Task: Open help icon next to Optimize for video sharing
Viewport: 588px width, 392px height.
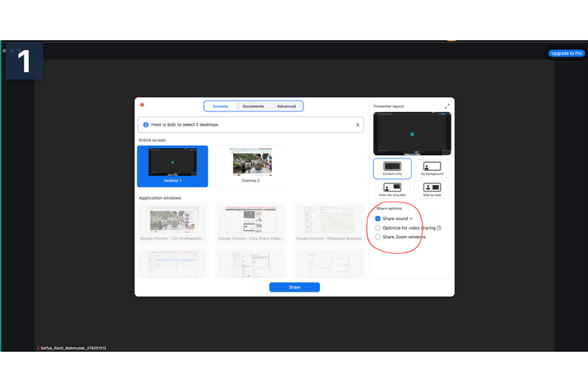Action: (439, 227)
